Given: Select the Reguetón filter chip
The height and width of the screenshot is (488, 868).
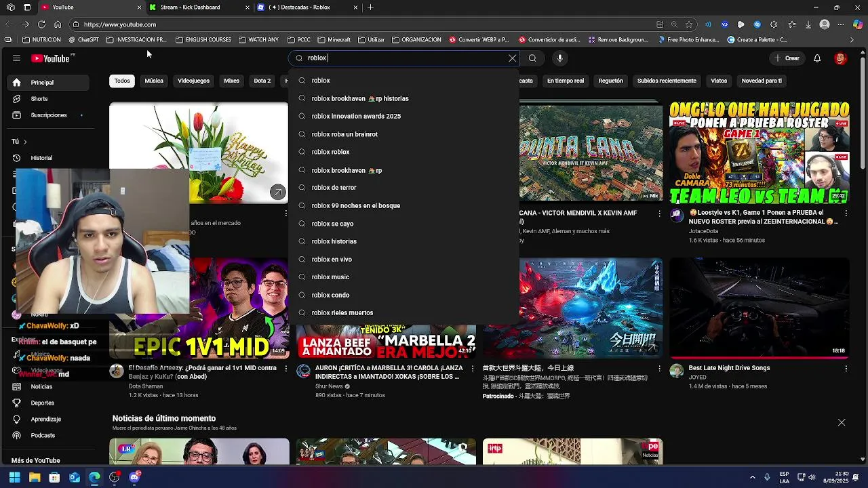Looking at the screenshot, I should (x=610, y=81).
